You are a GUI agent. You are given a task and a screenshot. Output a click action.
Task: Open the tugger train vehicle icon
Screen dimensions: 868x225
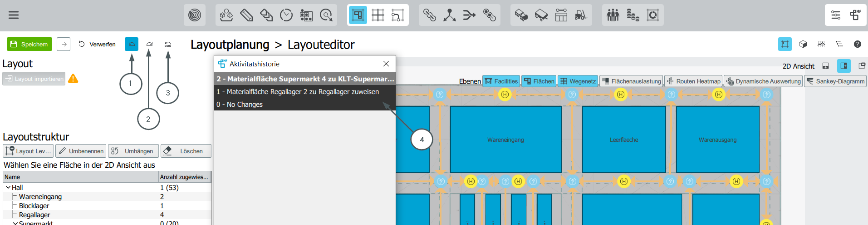click(x=521, y=15)
